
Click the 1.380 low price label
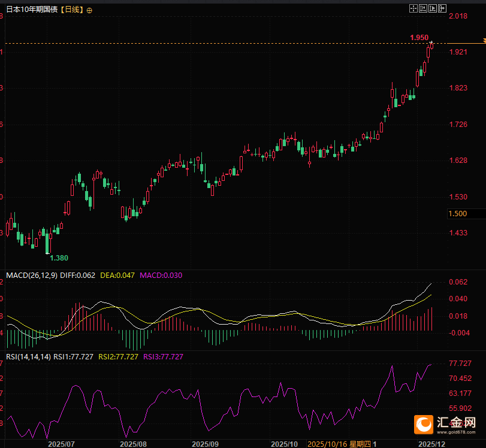click(59, 258)
